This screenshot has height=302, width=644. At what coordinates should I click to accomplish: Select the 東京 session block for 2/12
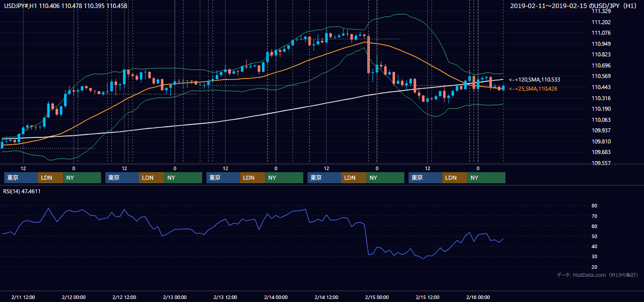(x=122, y=178)
